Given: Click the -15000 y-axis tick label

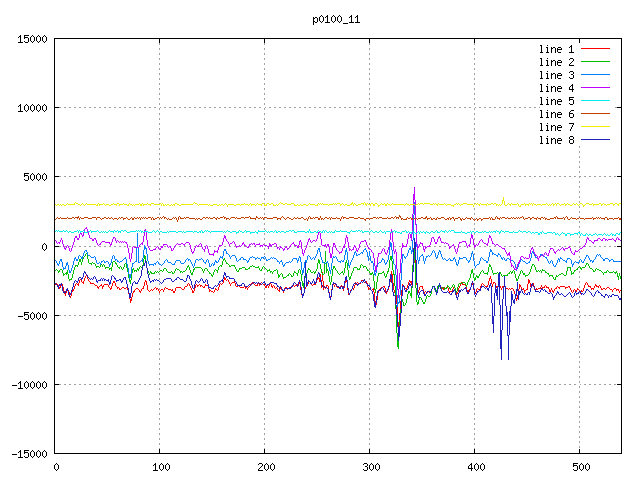Looking at the screenshot, I should (29, 453).
